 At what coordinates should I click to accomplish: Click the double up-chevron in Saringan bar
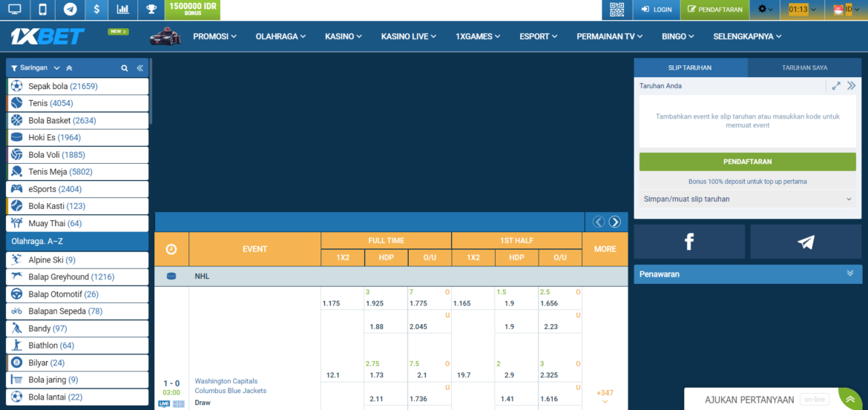click(69, 68)
